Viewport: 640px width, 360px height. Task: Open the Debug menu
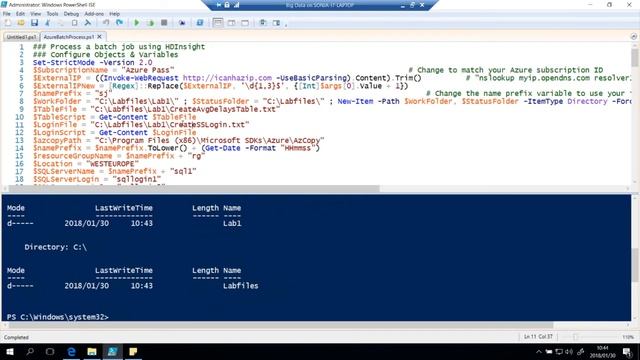tap(71, 14)
